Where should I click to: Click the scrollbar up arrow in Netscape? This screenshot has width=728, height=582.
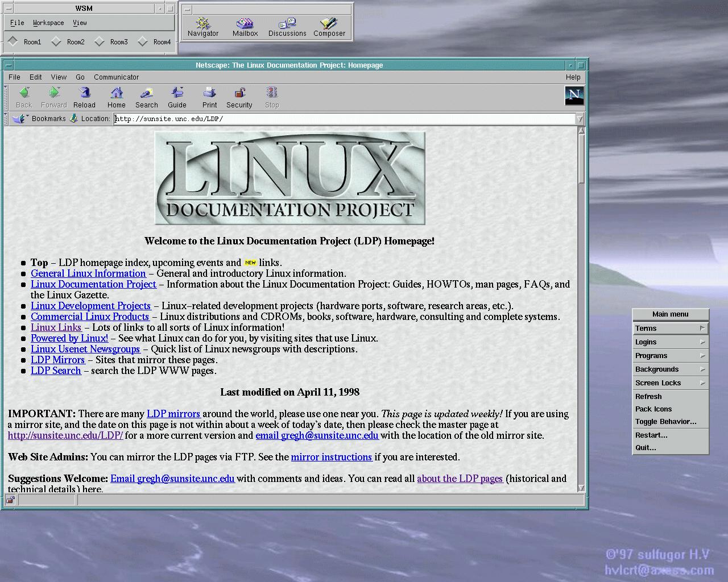point(581,131)
